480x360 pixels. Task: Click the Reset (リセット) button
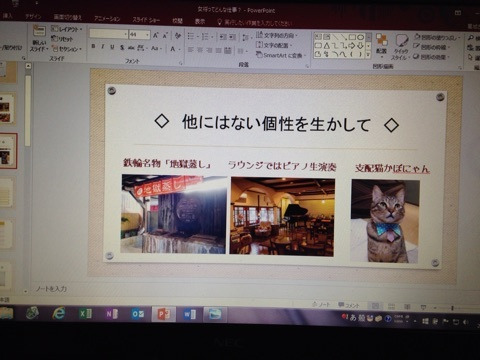tap(62, 39)
